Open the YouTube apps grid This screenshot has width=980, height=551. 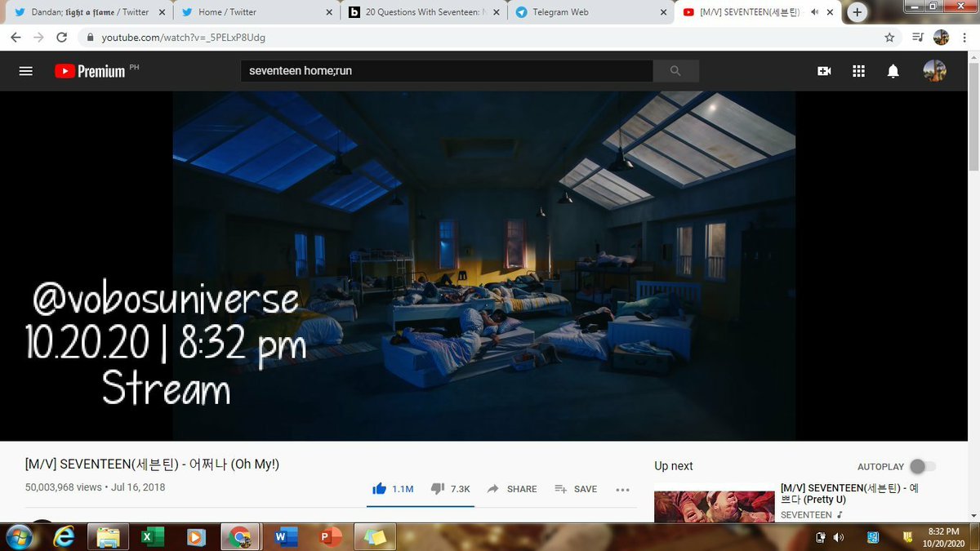click(x=858, y=71)
